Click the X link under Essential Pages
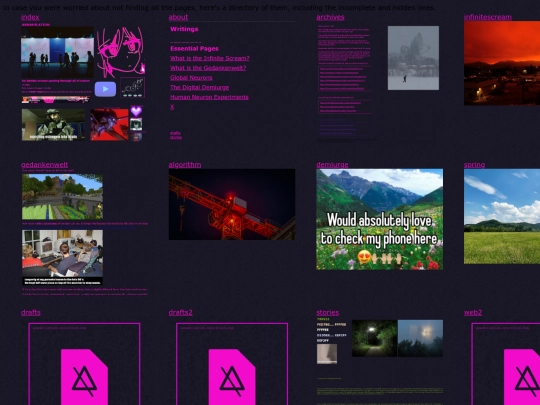The width and height of the screenshot is (540, 405). coord(172,107)
